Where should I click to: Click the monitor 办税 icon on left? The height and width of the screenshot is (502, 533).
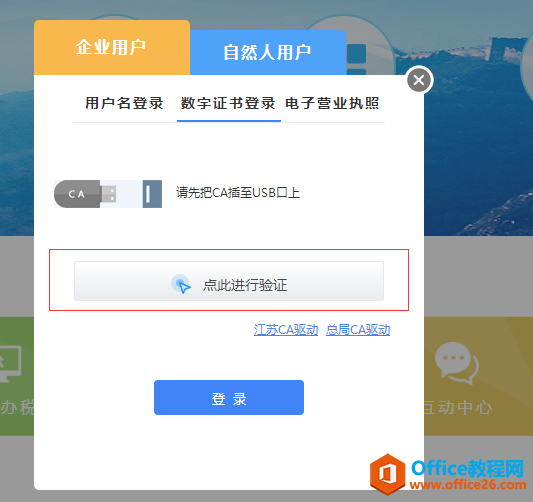[x=10, y=364]
